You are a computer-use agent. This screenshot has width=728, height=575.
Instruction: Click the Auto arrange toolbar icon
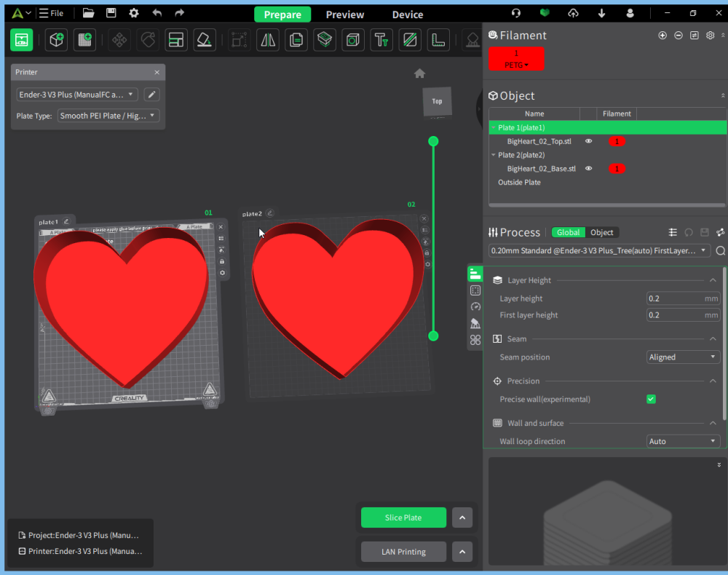pos(176,40)
